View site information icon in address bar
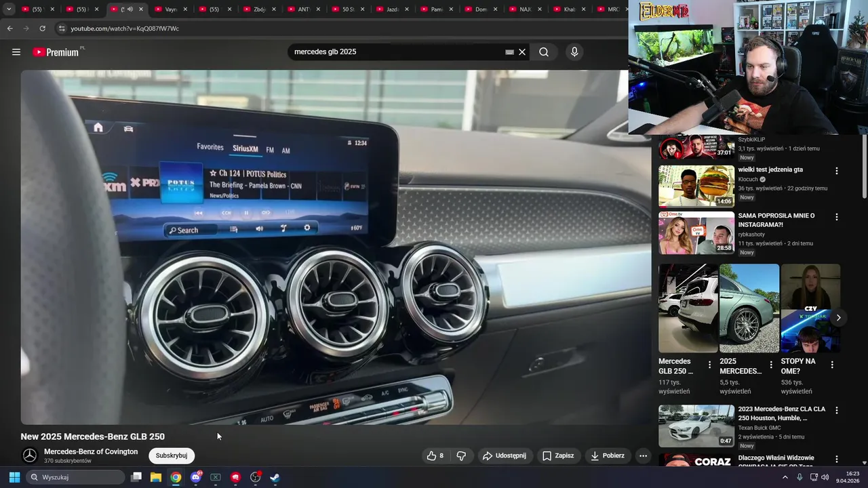 pos(62,28)
